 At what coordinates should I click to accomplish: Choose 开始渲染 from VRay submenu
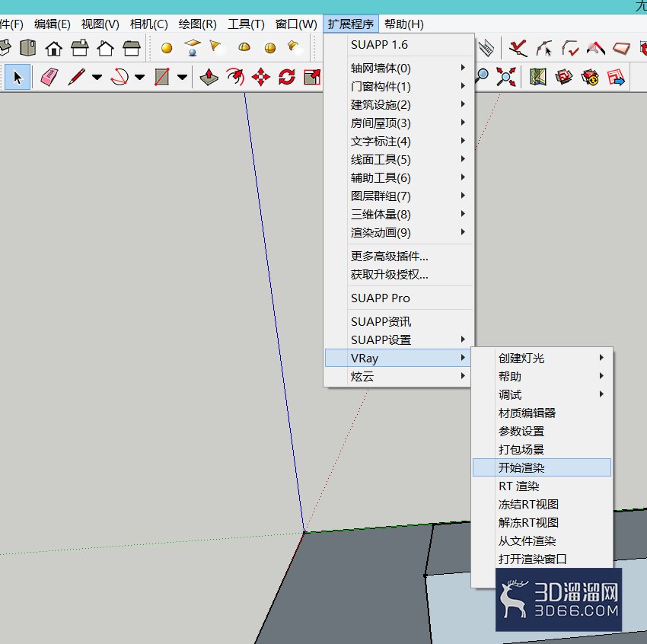click(542, 467)
